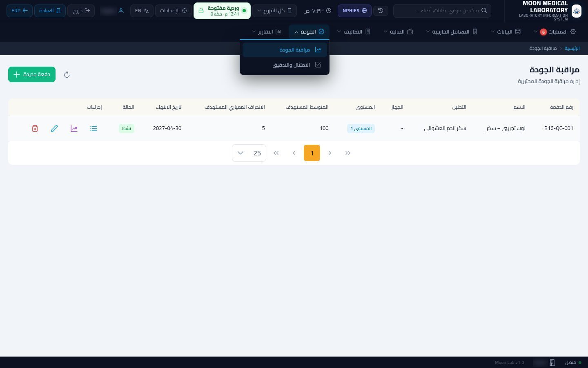The image size is (588, 368).
Task: Select الامتثال والتدقيق menu item
Action: click(285, 65)
